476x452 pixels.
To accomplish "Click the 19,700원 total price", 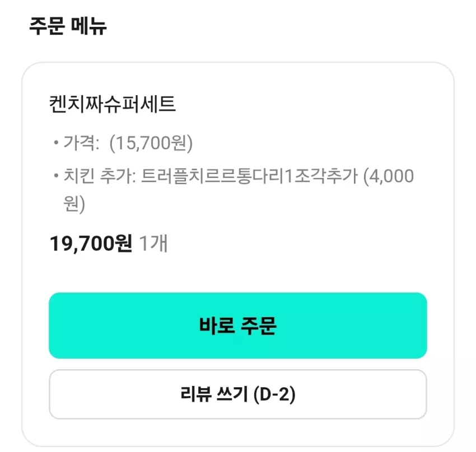I will coord(91,244).
